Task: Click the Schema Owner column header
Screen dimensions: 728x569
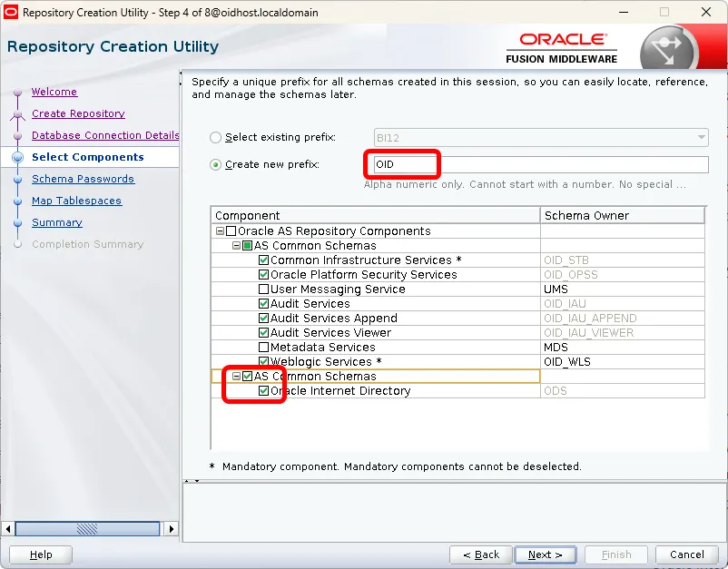Action: tap(623, 216)
